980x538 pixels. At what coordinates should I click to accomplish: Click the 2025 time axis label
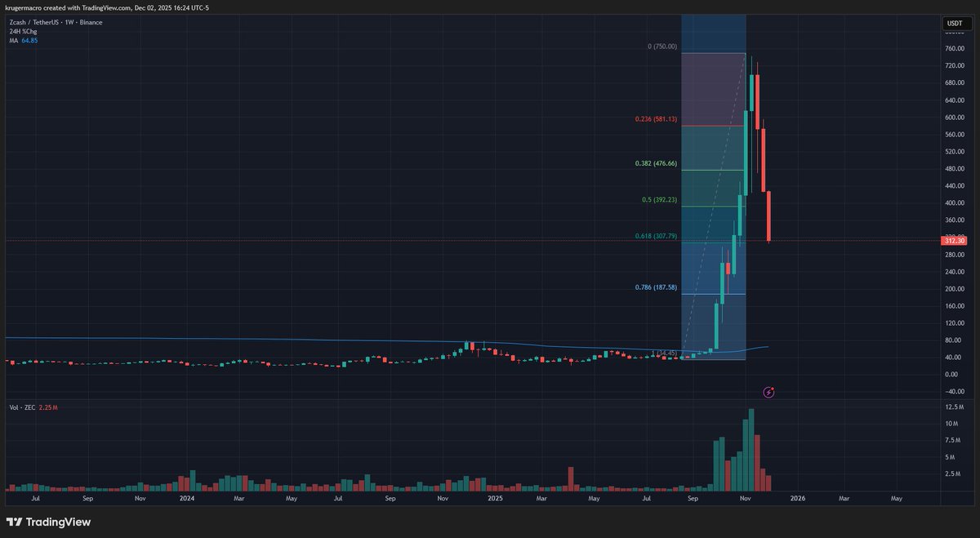495,497
